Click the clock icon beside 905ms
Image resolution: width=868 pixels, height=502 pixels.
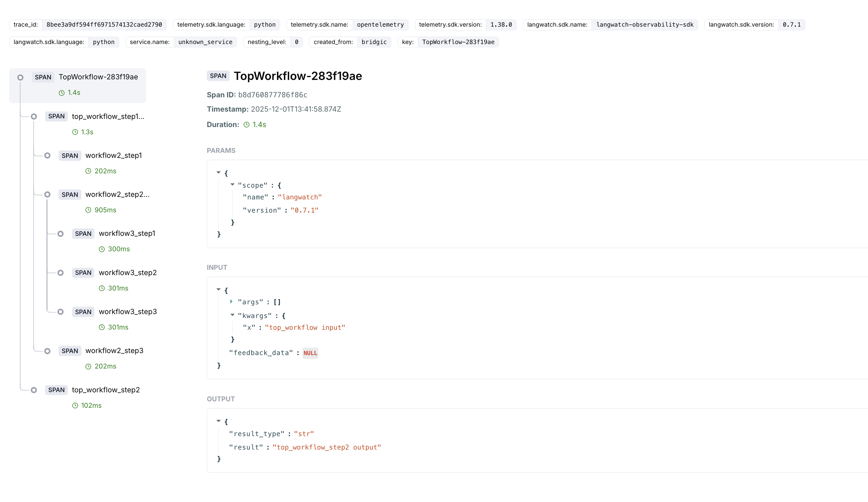(x=88, y=210)
